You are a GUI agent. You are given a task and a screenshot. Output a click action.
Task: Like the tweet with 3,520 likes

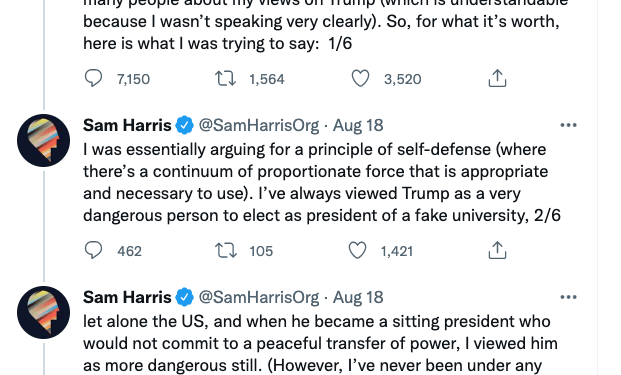point(360,78)
